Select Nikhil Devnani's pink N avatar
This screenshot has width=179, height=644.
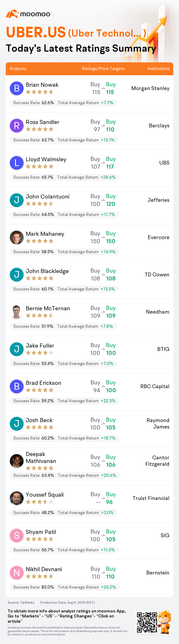pos(16,573)
